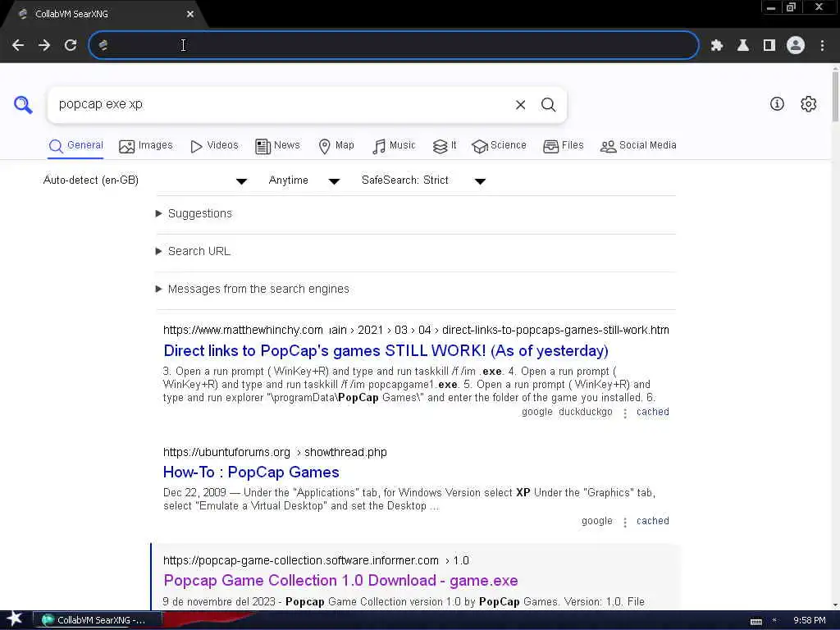Open the About info icon
The image size is (840, 630).
777,104
